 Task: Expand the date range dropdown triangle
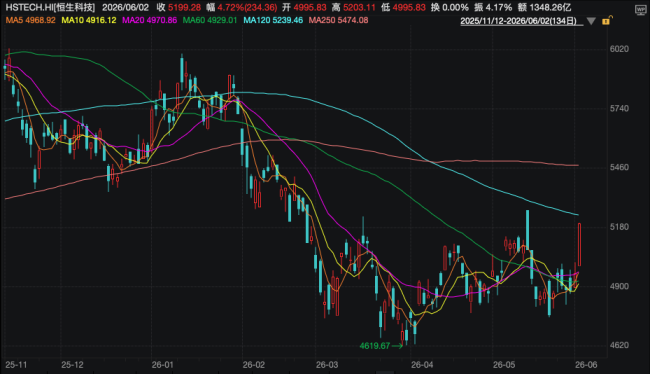coord(591,21)
